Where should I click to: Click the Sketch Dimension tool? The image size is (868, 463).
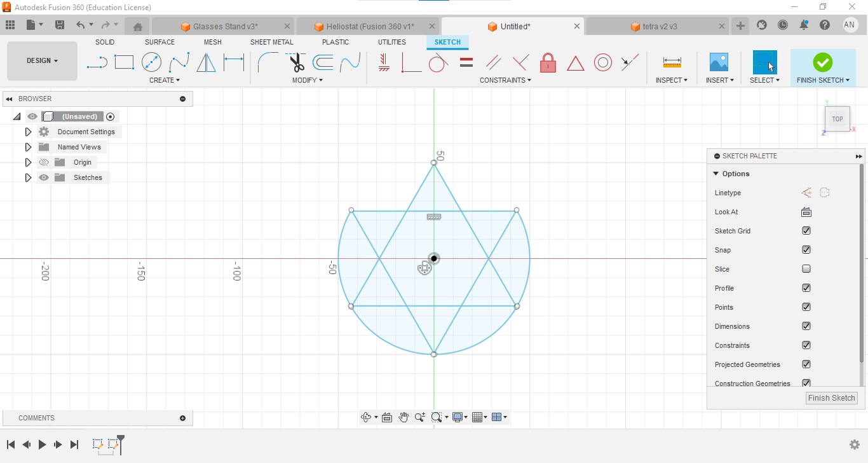click(x=234, y=62)
